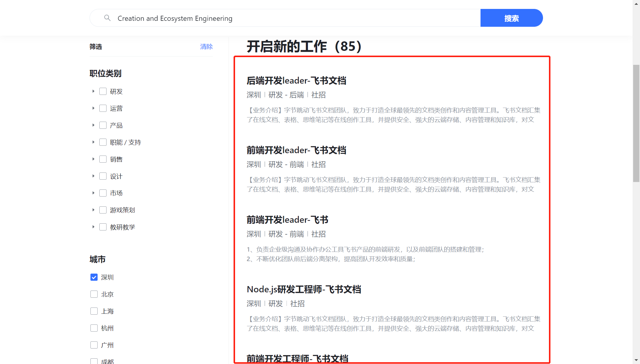Check the 产品 category checkbox
The height and width of the screenshot is (364, 640).
coord(103,125)
